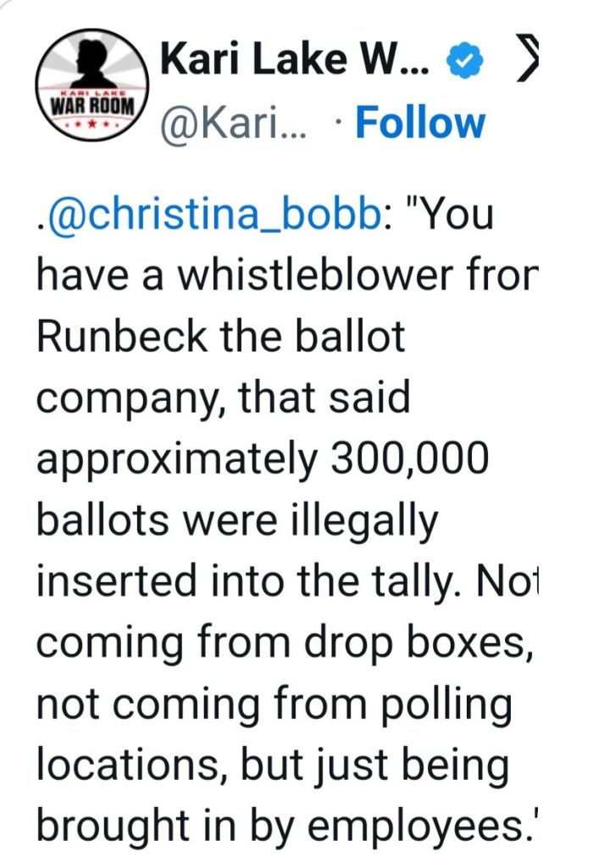Image resolution: width=604 pixels, height=868 pixels.
Task: Follow the Kari Lake War Room account
Action: pos(420,122)
